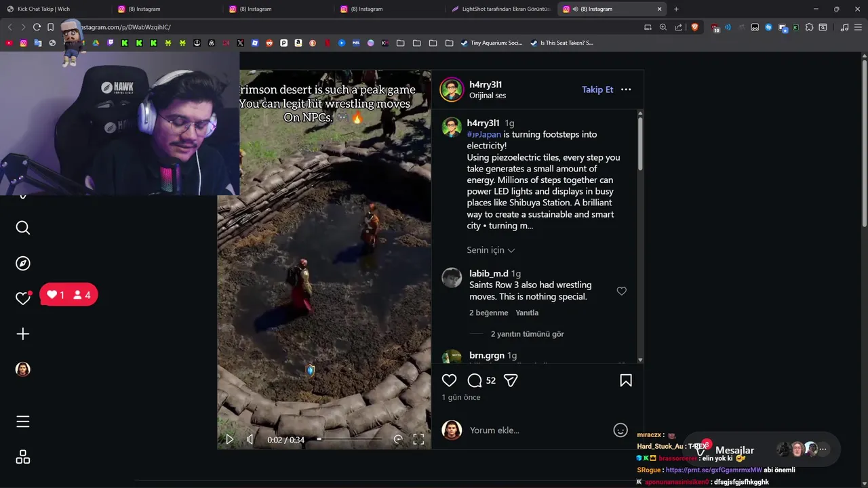Screen dimensions: 868x488
Task: Open the Amazon bookmark
Action: pos(298,43)
